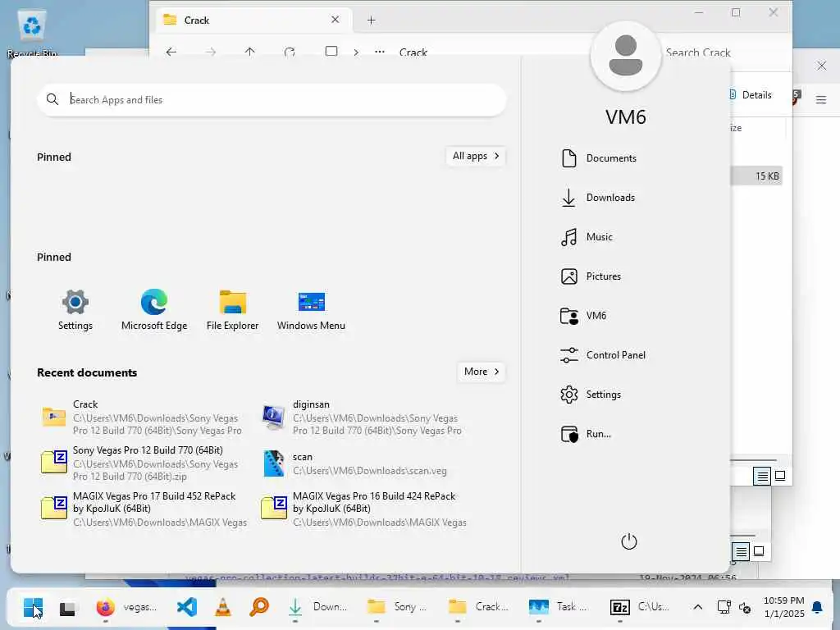840x630 pixels.
Task: Switch File Explorer to large thumbnails view
Action: point(780,476)
